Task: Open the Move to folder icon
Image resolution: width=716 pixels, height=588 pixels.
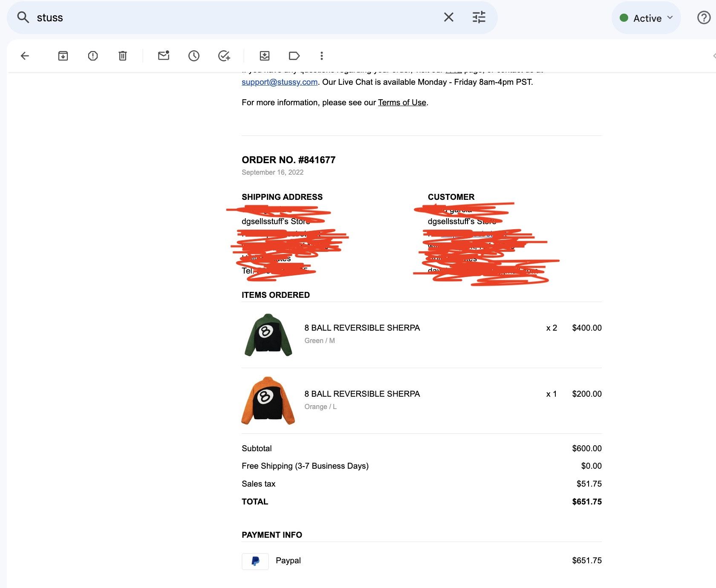Action: pos(265,56)
